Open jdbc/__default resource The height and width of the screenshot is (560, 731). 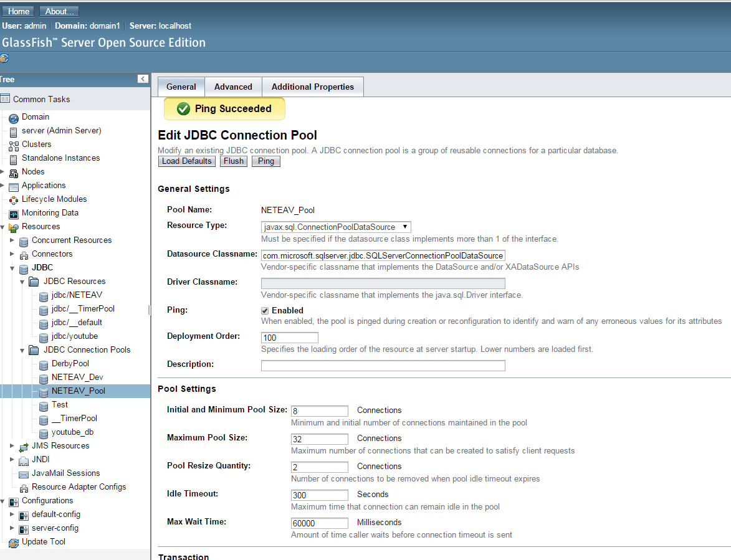[77, 322]
